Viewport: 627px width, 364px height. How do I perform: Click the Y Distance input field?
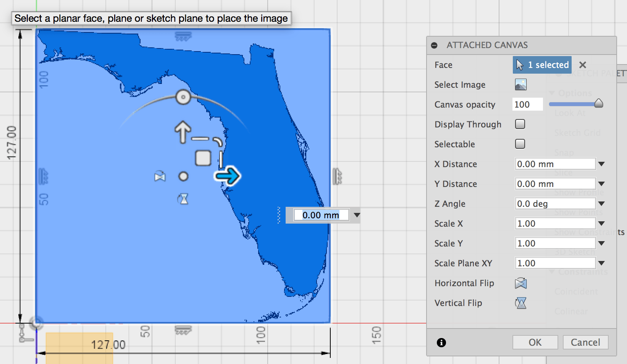(x=555, y=184)
